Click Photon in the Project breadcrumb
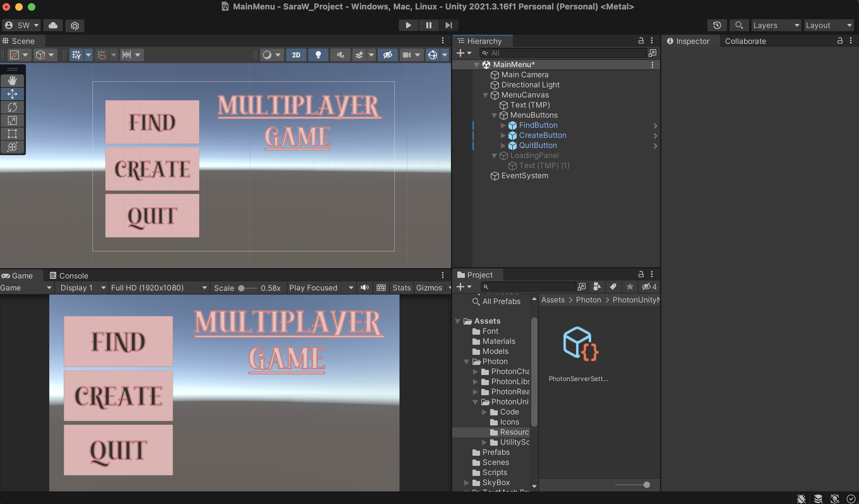Image resolution: width=859 pixels, height=504 pixels. [588, 300]
